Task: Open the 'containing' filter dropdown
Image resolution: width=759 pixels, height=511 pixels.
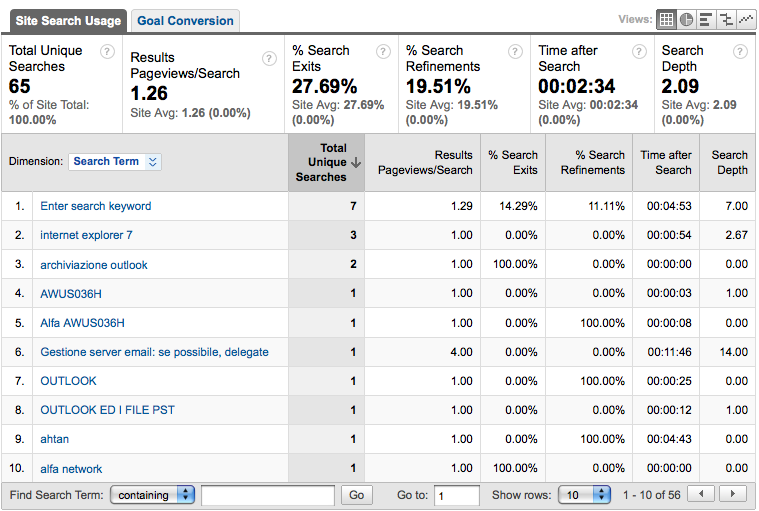Action: click(x=152, y=495)
